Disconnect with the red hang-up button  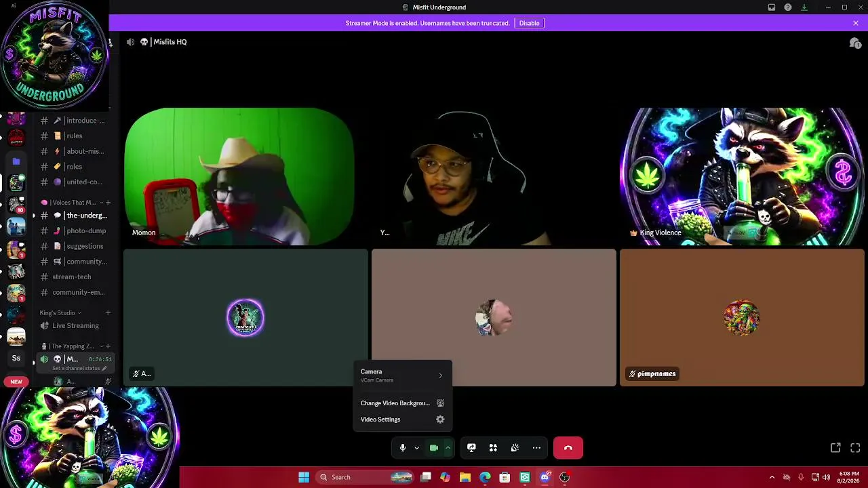[x=568, y=448]
